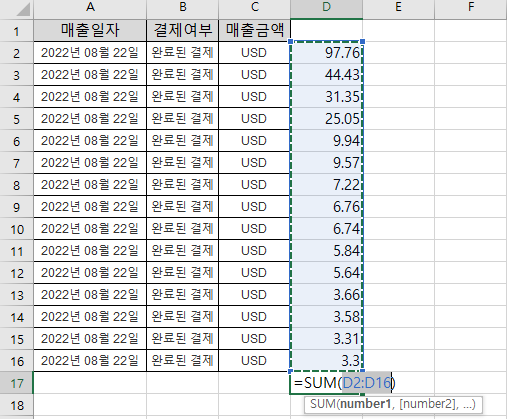Click the SUM function name in tooltip
The width and height of the screenshot is (507, 419).
click(323, 404)
